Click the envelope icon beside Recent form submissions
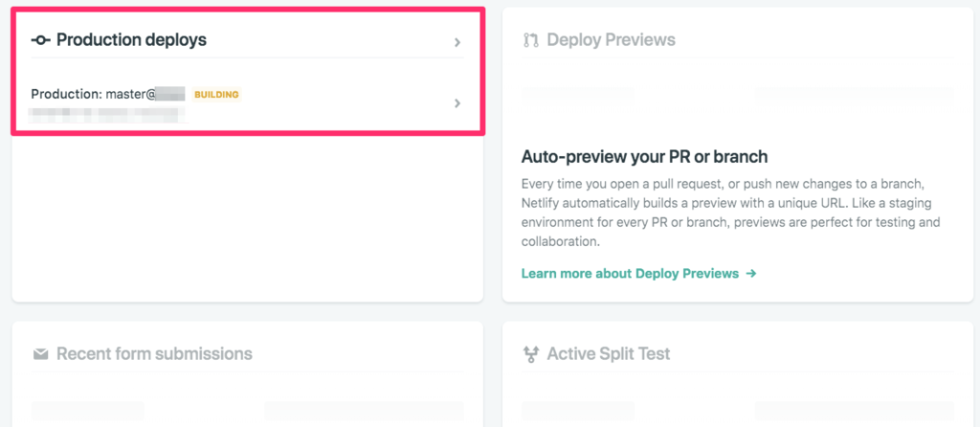Image resolution: width=980 pixels, height=427 pixels. click(40, 354)
